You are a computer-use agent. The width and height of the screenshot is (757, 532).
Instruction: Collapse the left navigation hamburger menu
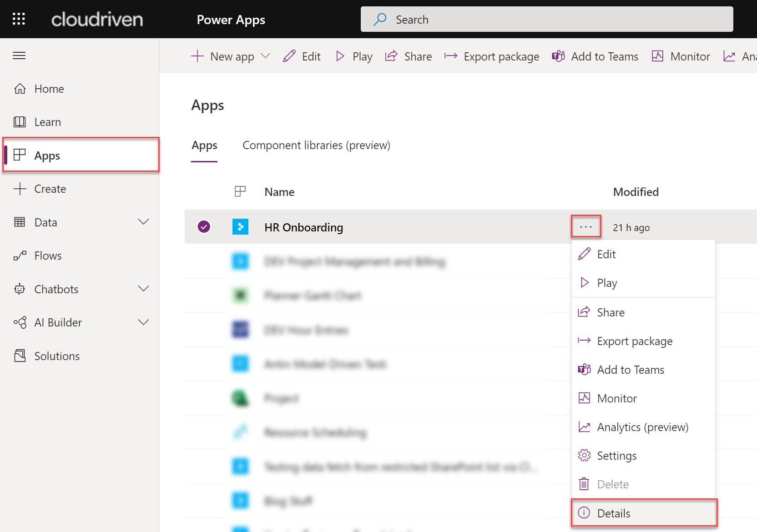[19, 56]
